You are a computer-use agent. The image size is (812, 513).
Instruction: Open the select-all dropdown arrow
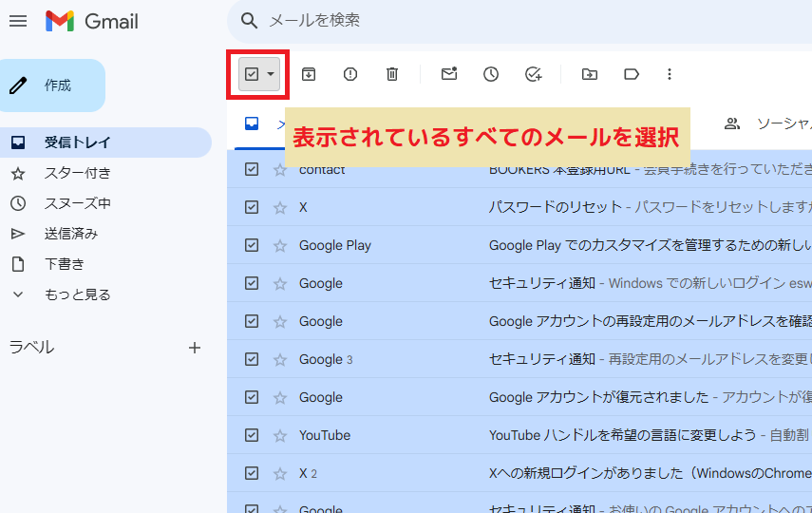[271, 74]
